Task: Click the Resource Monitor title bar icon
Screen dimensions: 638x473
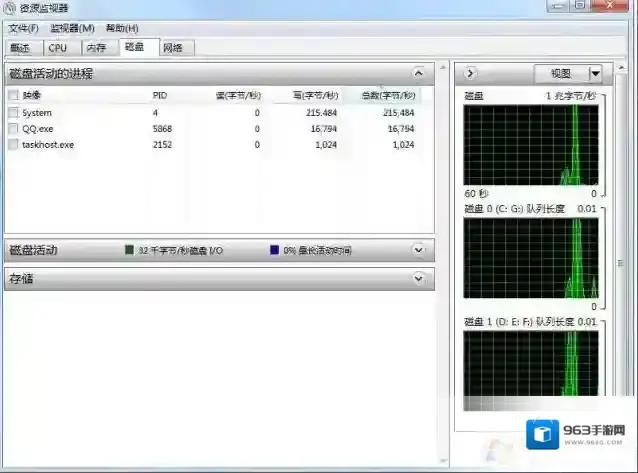Action: coord(9,8)
